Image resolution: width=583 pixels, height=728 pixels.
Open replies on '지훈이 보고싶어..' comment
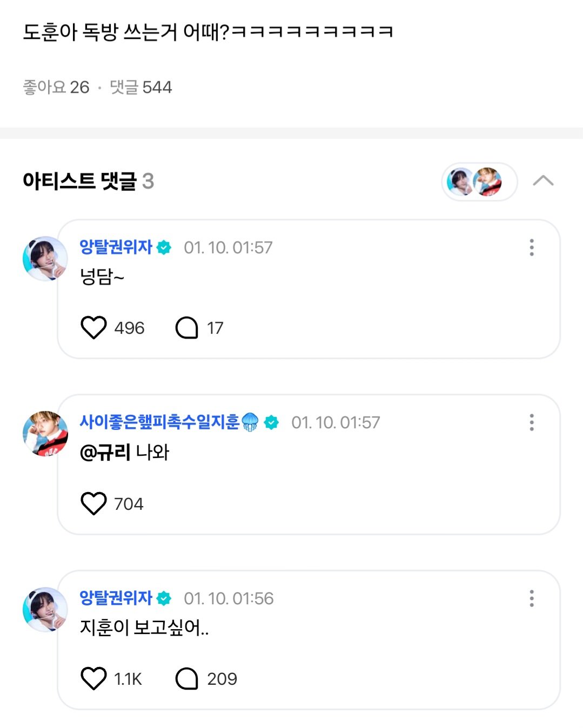(187, 678)
